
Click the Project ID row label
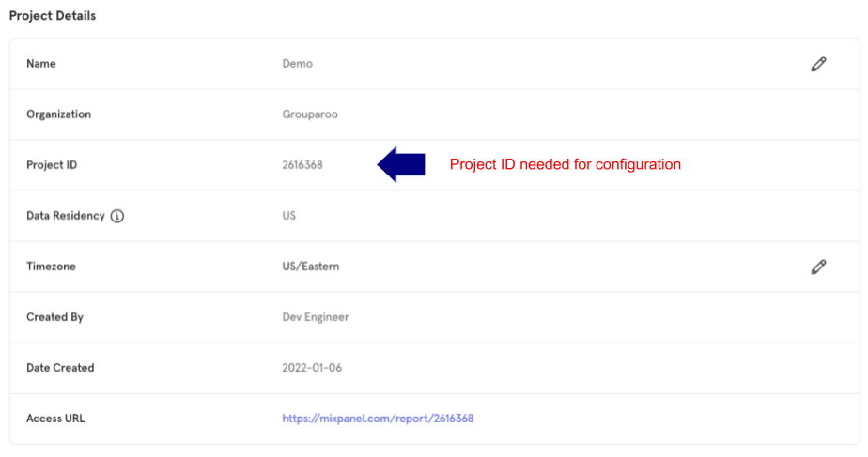(x=52, y=165)
